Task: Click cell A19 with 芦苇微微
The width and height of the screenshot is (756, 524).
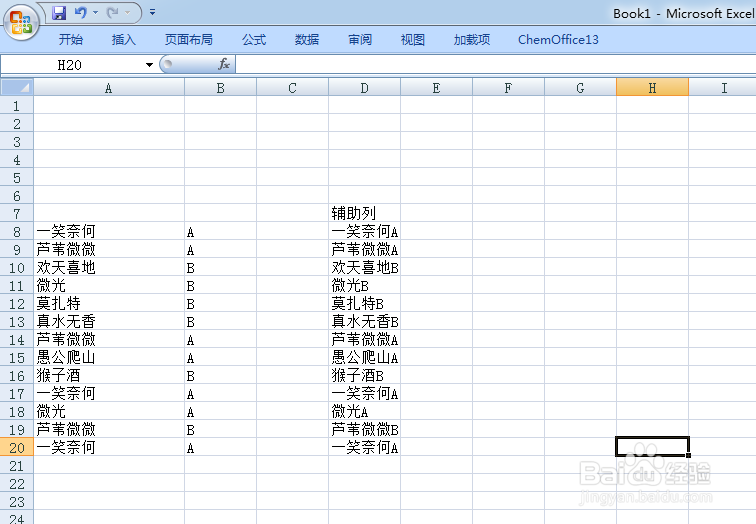Action: coord(109,430)
